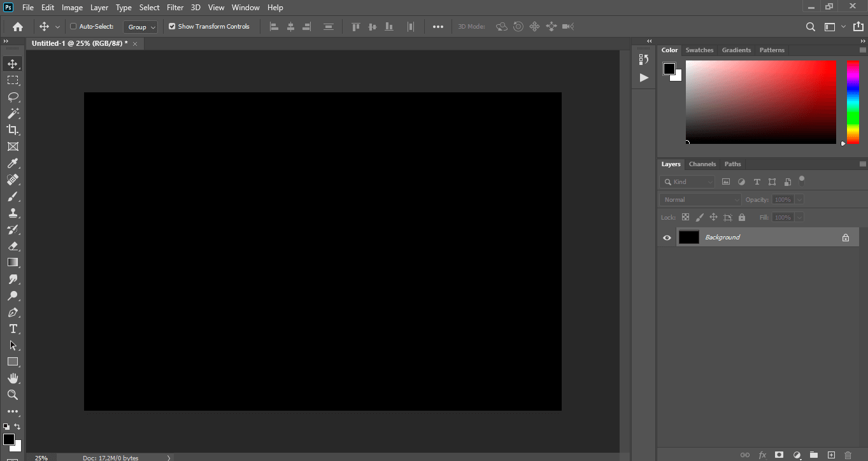This screenshot has height=461, width=868.
Task: Toggle Lock position icon
Action: 714,218
